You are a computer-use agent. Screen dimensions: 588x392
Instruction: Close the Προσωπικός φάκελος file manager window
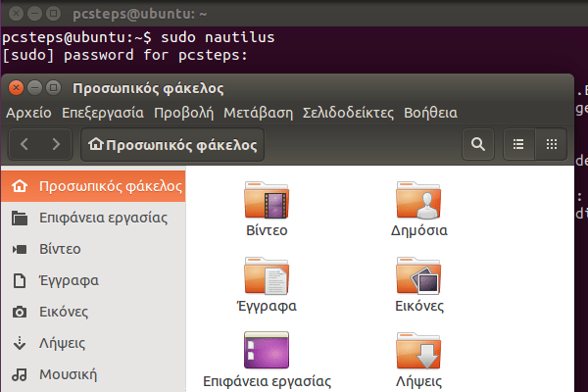(x=16, y=88)
